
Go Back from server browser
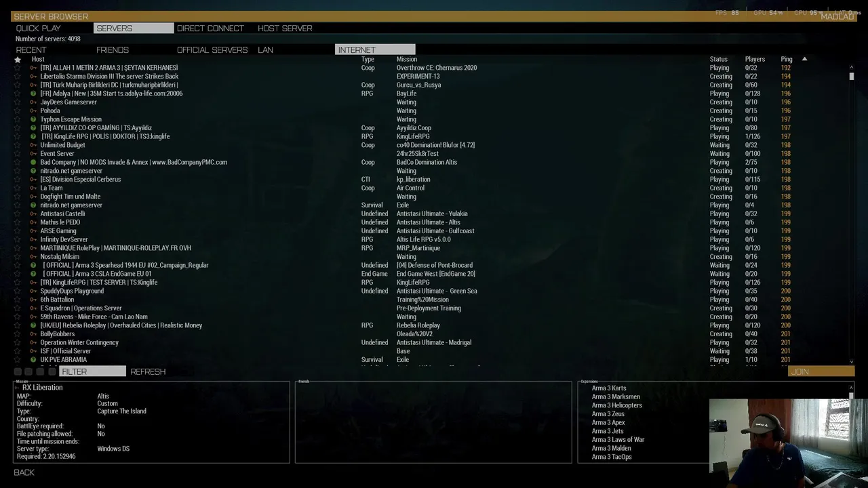24,472
